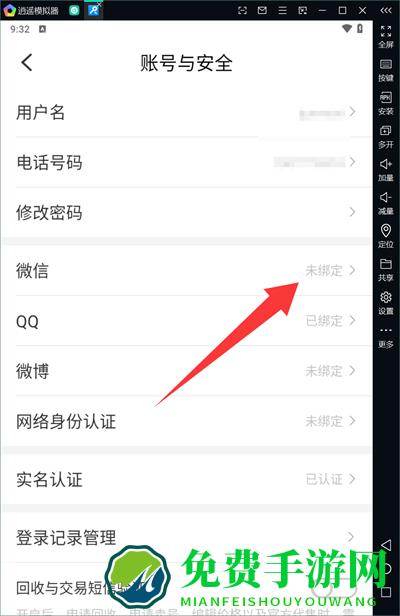Expand the 用户名 row chevron
400x616 pixels.
[x=352, y=112]
